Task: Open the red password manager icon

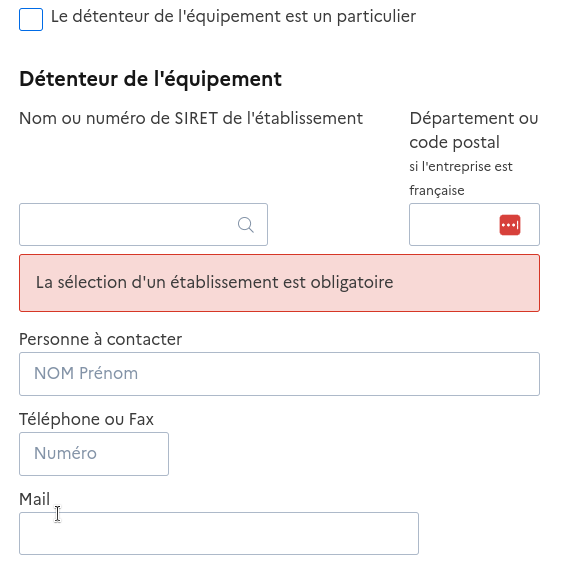Action: click(x=510, y=225)
